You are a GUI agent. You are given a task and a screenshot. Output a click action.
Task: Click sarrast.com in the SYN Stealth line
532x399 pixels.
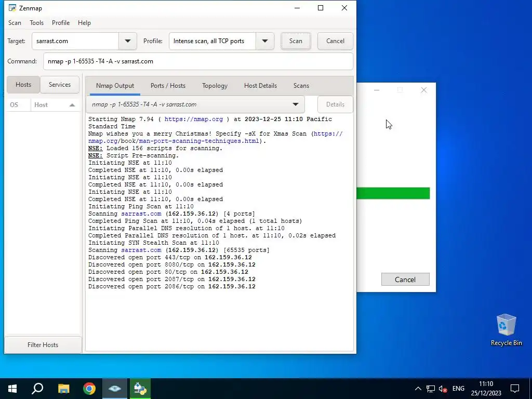141,250
